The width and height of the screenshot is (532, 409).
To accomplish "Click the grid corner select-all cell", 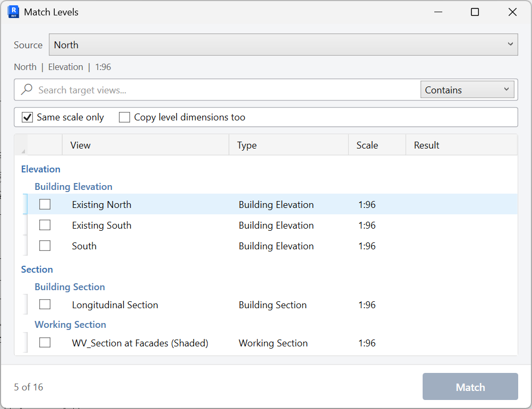I will pos(21,145).
